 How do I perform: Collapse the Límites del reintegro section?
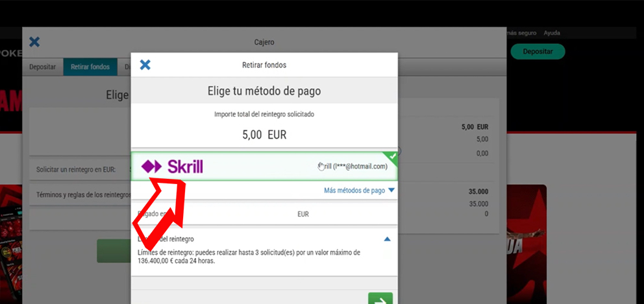[387, 239]
